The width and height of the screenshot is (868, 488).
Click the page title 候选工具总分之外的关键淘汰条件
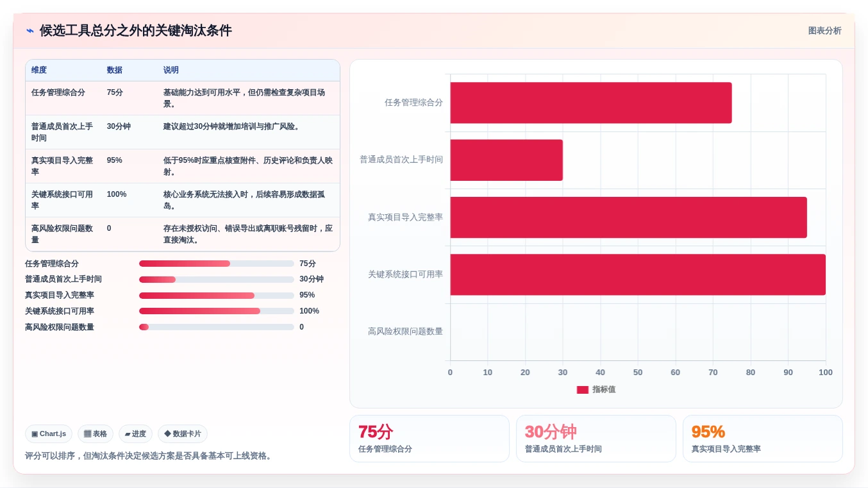coord(135,31)
